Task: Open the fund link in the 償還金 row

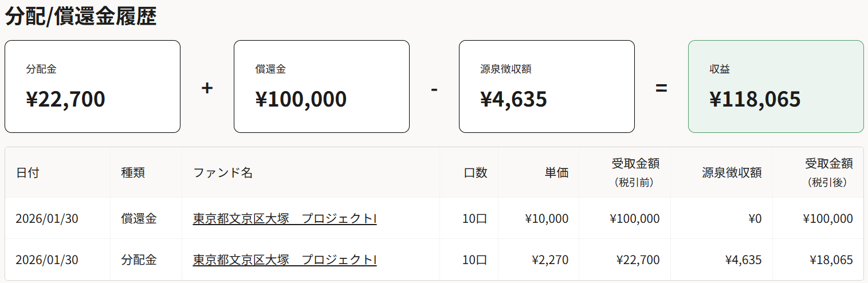Action: [x=284, y=218]
